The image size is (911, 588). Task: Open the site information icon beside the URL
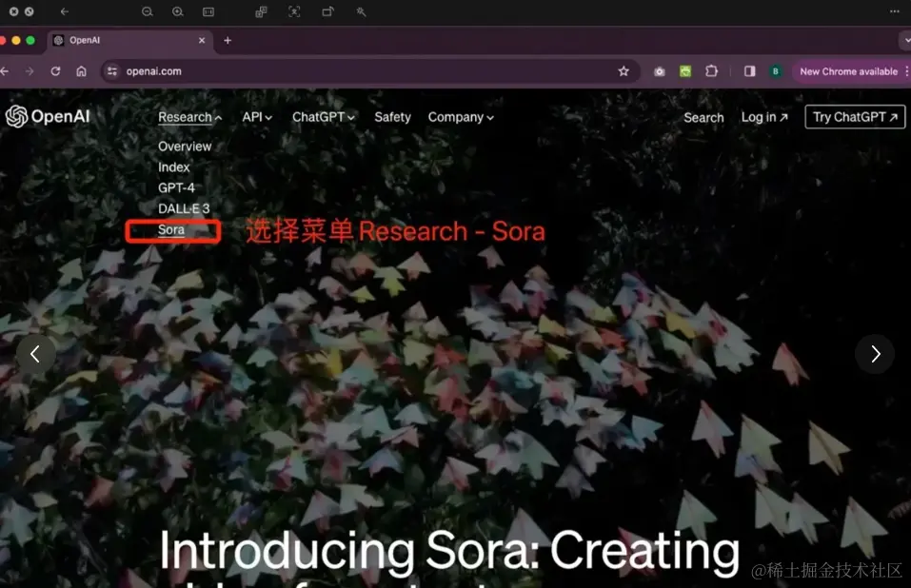click(x=112, y=71)
